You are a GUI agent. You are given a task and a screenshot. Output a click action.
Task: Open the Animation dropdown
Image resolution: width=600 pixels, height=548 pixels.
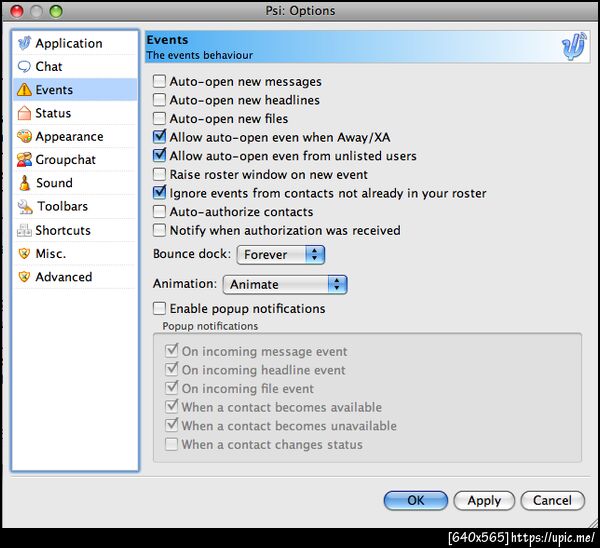(x=285, y=285)
